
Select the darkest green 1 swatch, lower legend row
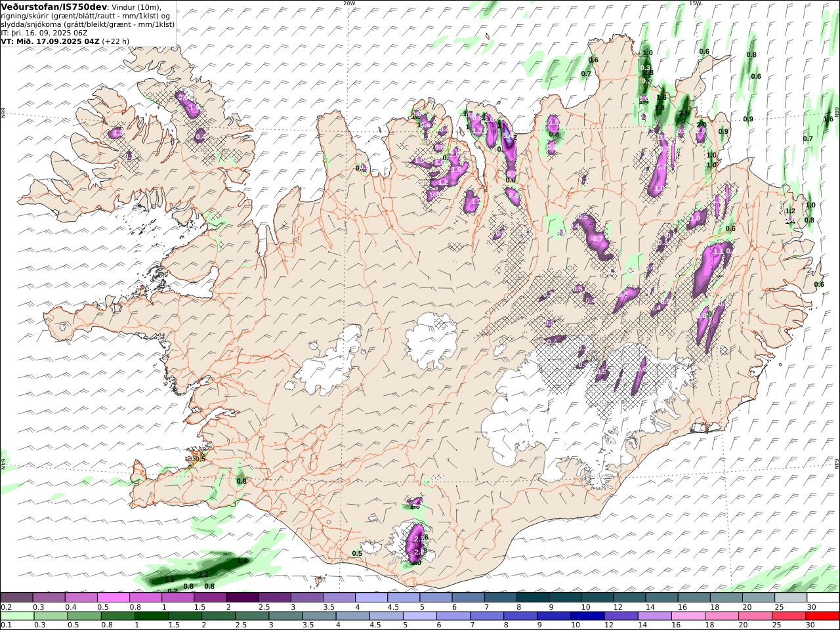point(152,616)
